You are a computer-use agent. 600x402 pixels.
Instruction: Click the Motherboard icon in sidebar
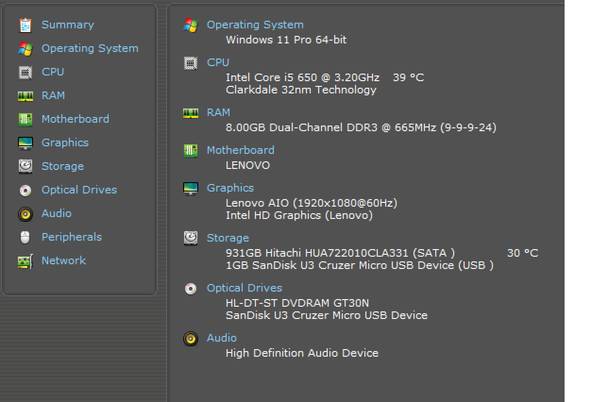click(25, 119)
